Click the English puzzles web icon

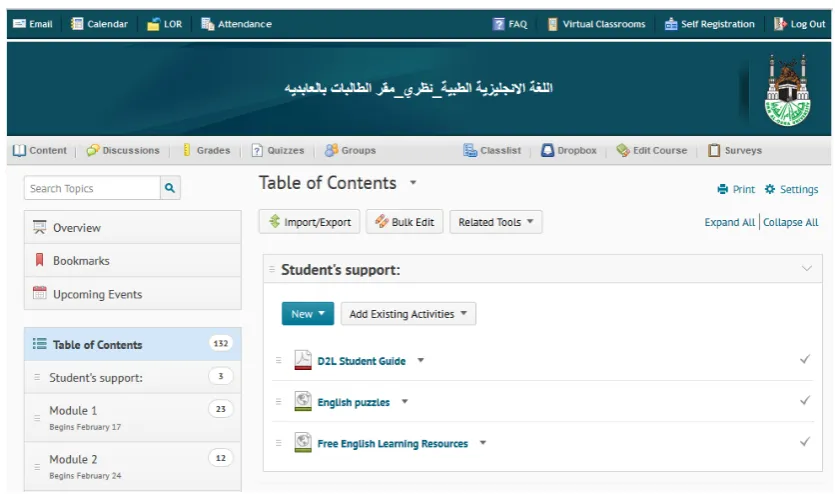point(303,401)
